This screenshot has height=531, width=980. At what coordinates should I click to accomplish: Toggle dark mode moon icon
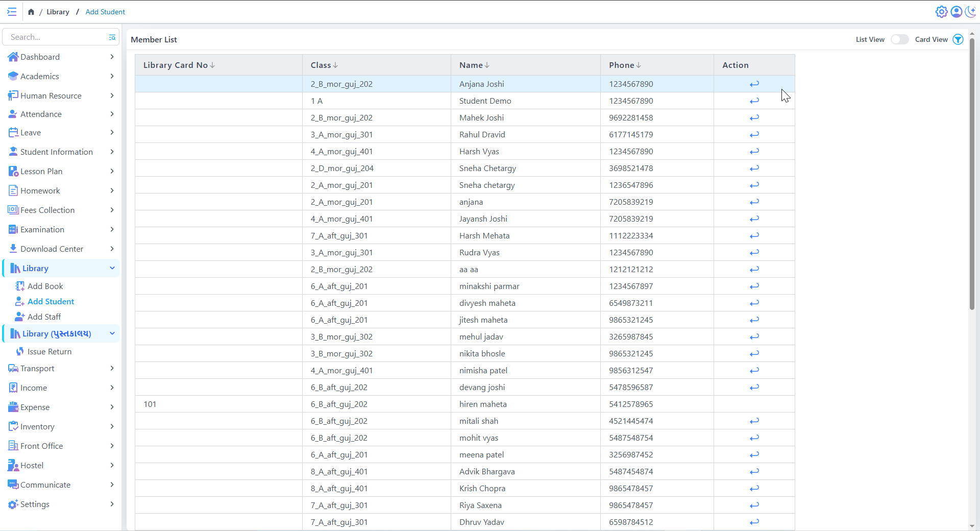970,12
